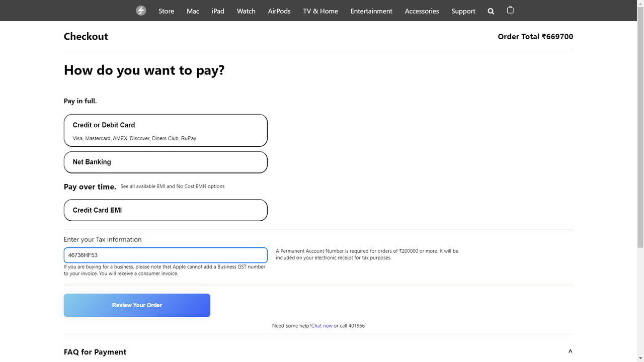This screenshot has height=362, width=644.
Task: Pick Credit Card EMI option
Action: click(166, 210)
